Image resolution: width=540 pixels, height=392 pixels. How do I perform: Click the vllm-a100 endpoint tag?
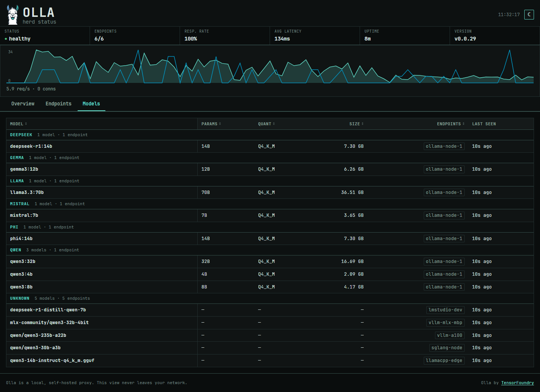(450, 335)
